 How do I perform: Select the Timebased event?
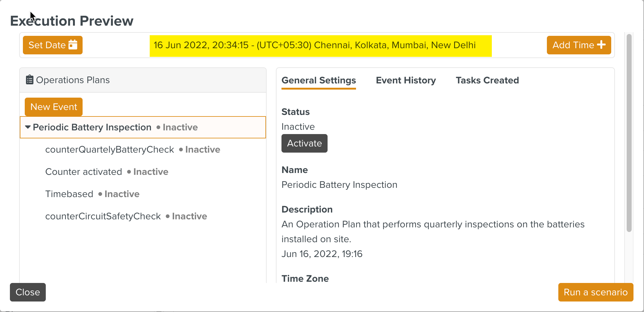point(69,194)
